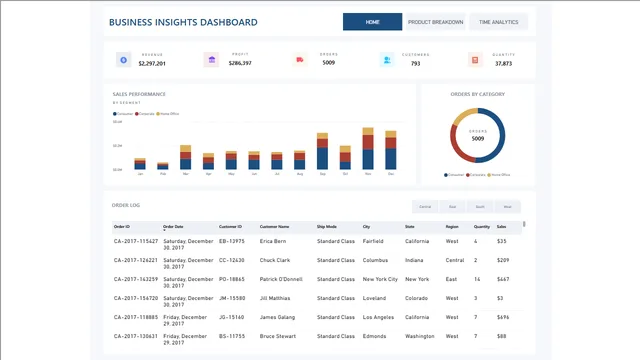Select order ID CA-2017-126221
This screenshot has width=640, height=360.
(x=136, y=260)
